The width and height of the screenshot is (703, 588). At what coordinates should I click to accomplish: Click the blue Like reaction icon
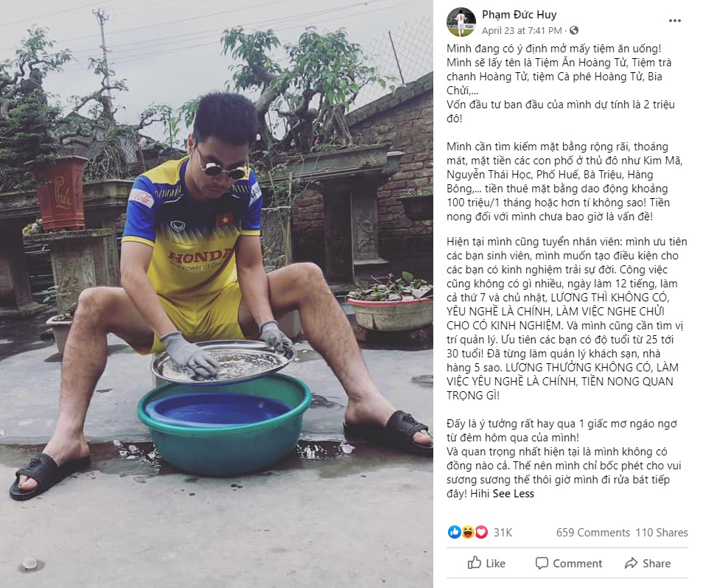[454, 532]
